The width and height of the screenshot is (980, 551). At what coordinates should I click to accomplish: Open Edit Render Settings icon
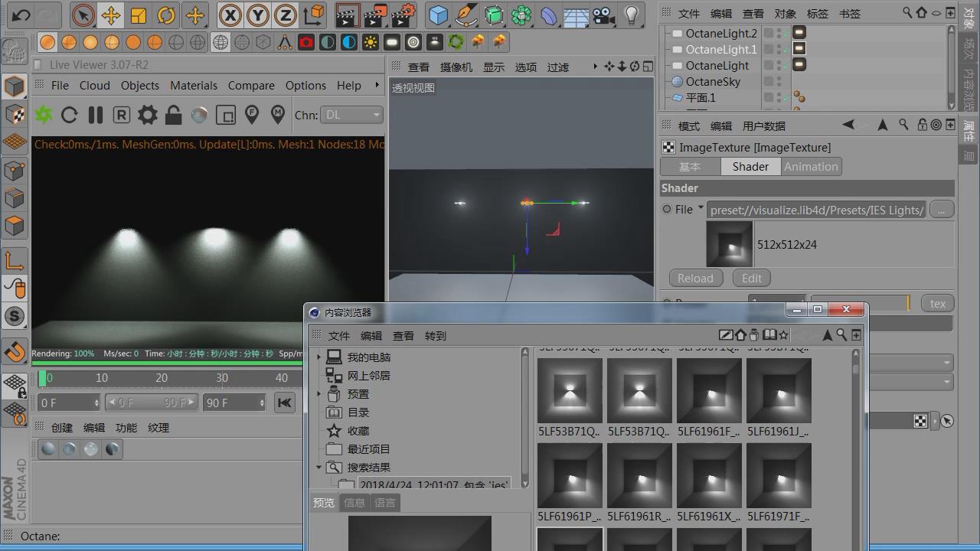[403, 15]
